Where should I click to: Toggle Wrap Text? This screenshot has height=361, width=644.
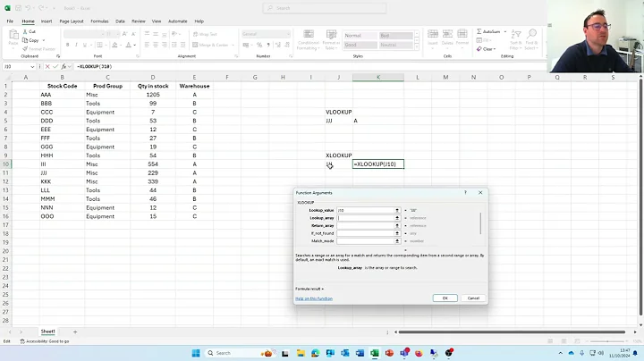pos(205,34)
